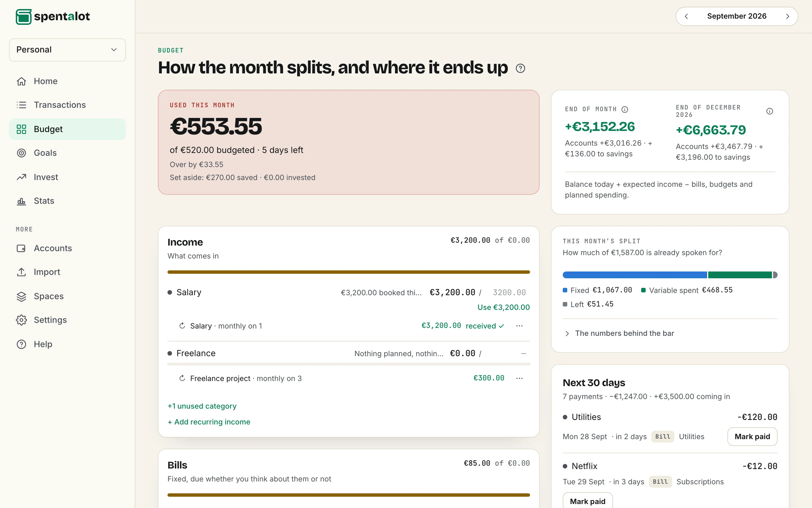812x508 pixels.
Task: Click the +€3,152.26 end of month value
Action: (600, 127)
